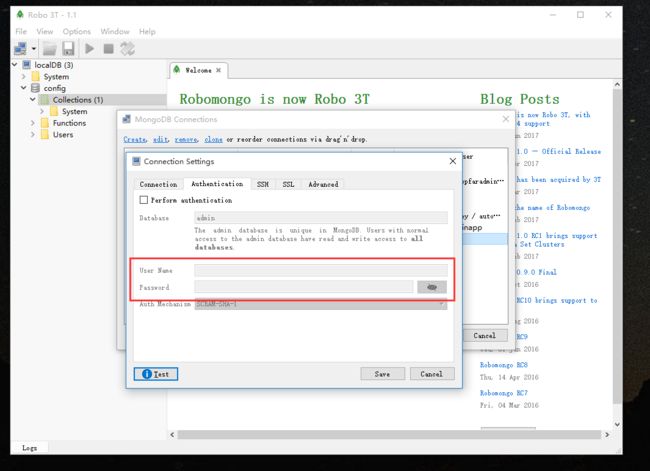The height and width of the screenshot is (471, 650).
Task: Click the vertical scrollbar of Welcome page
Action: (x=617, y=245)
